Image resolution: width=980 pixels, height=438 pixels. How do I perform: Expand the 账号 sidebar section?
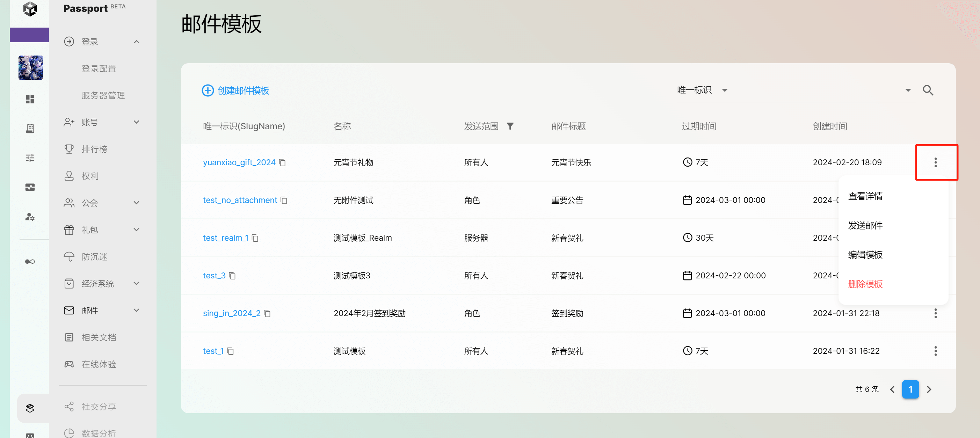137,122
